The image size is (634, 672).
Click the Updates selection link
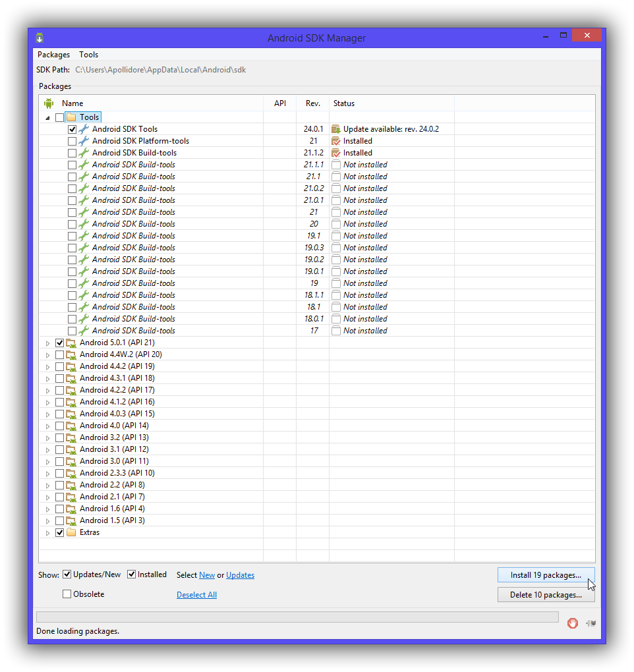tap(240, 575)
